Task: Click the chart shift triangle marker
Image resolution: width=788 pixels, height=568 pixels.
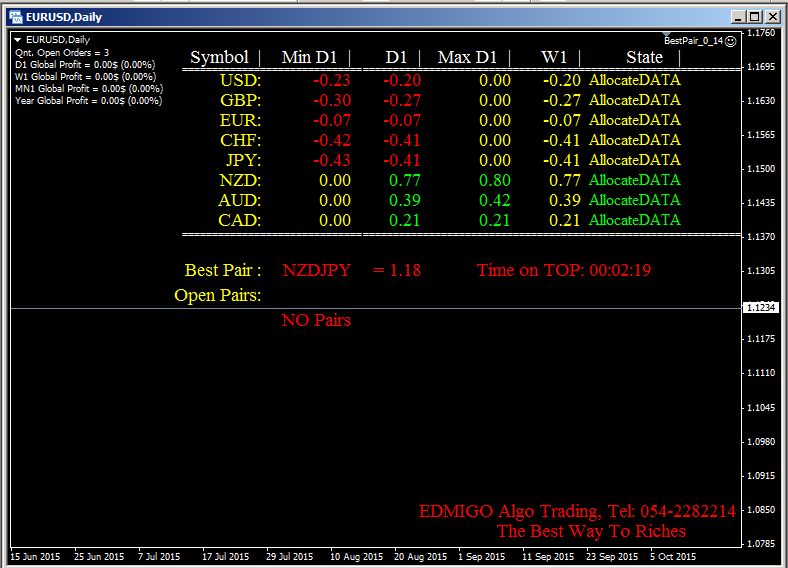Action: [x=666, y=34]
